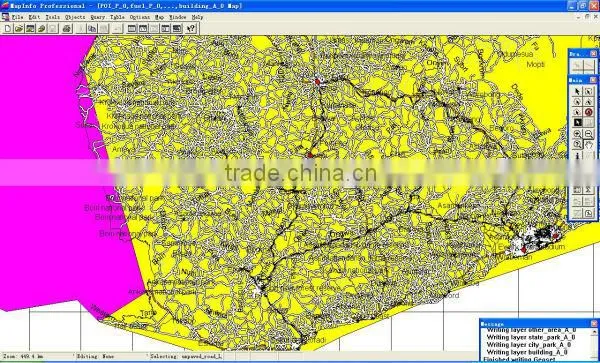Click the Open Table folder icon

19,28
